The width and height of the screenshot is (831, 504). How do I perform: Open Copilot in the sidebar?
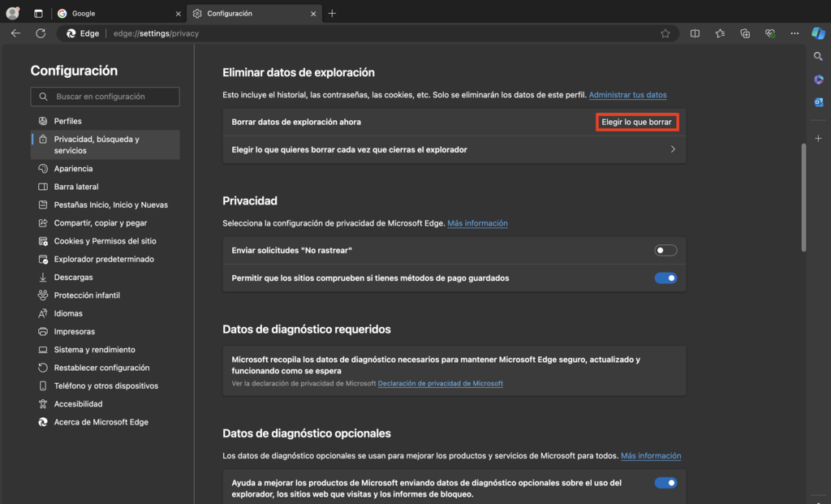(x=818, y=33)
